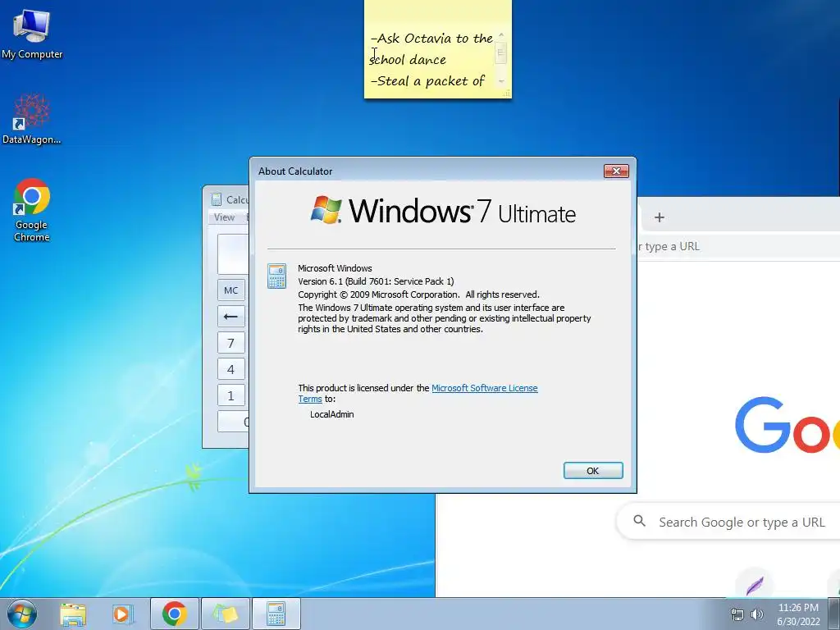Open the Google Chrome desktop shortcut
The image size is (840, 630).
pos(32,210)
